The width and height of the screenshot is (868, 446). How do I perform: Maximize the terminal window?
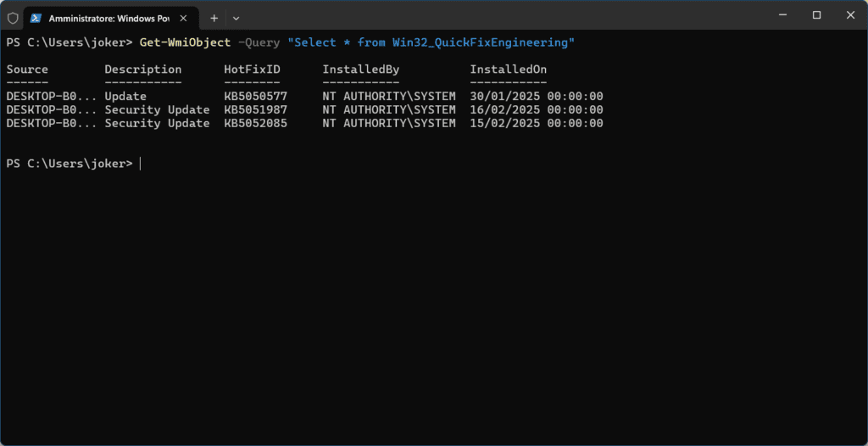point(816,15)
